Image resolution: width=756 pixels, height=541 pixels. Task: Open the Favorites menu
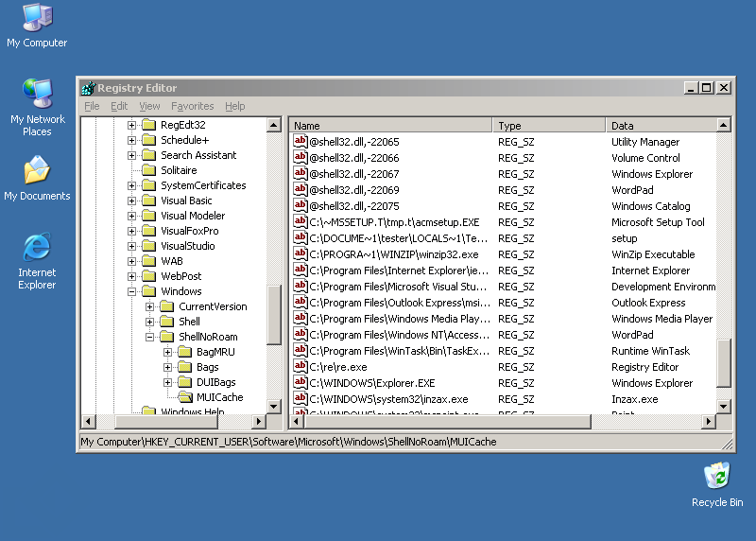(193, 106)
